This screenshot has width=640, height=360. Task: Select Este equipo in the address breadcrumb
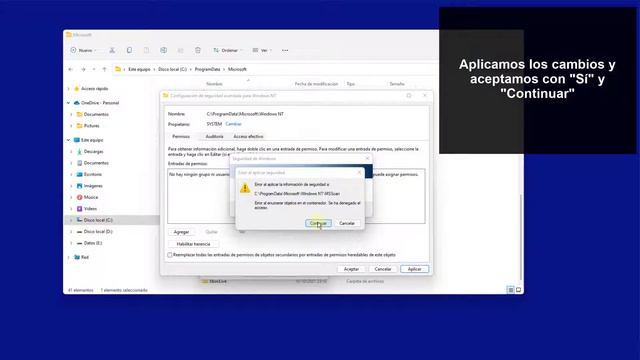click(x=139, y=69)
